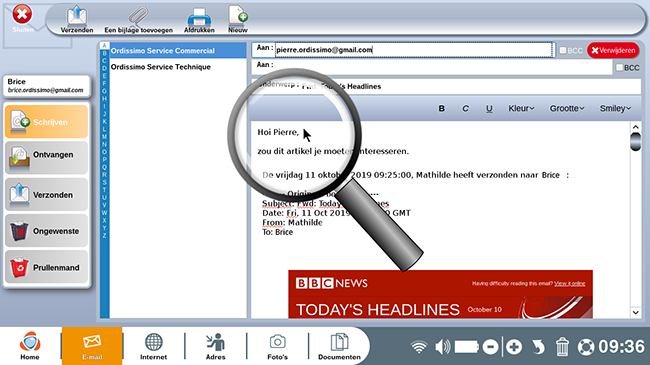The image size is (650, 365).
Task: Select contact Ordissimo Service Technique
Action: tap(178, 67)
